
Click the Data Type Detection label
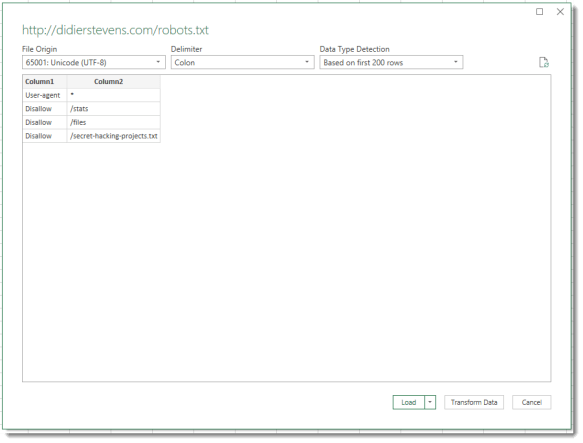(354, 49)
